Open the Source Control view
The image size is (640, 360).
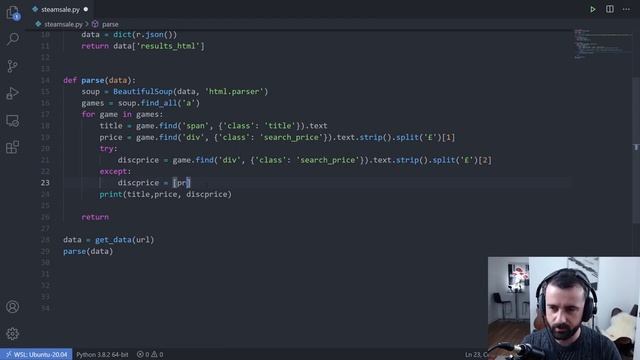click(13, 66)
